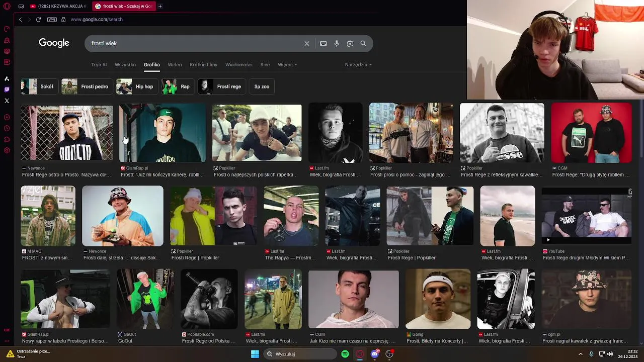
Task: Open 'The Rapya — Frostm...' Last.fm link
Action: coord(290,258)
